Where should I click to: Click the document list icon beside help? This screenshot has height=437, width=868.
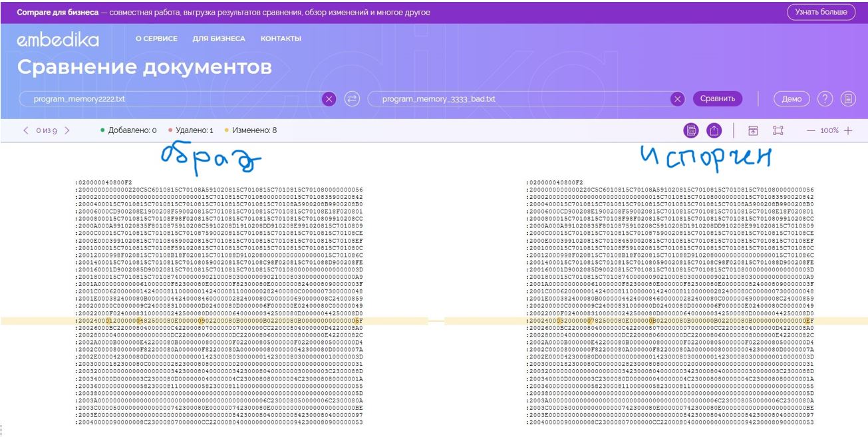847,99
